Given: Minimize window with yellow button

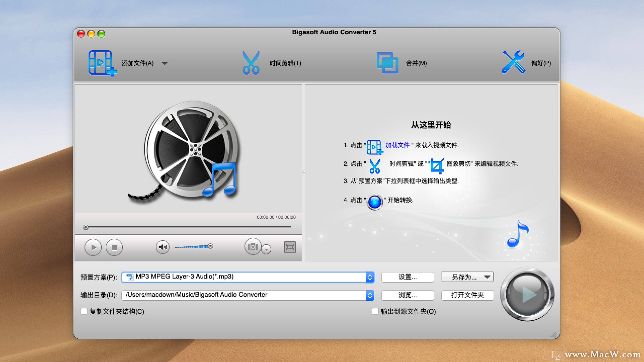Looking at the screenshot, I should (x=91, y=34).
